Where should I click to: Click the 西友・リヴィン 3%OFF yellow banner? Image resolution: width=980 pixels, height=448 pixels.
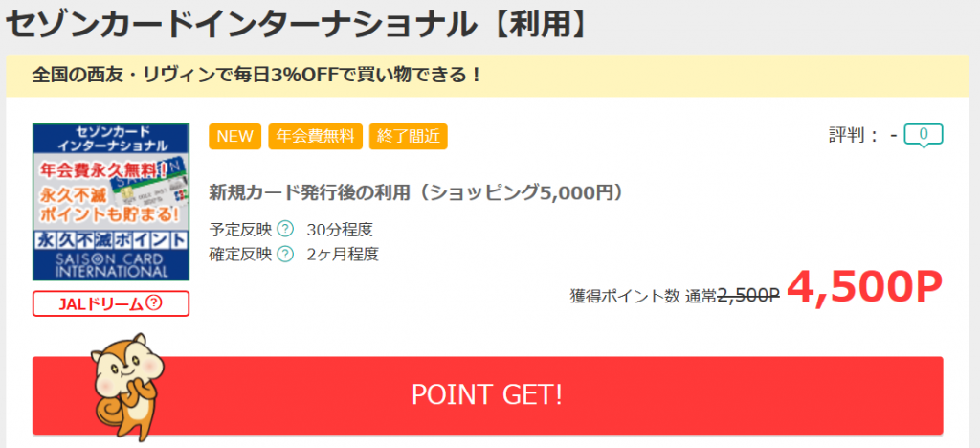point(487,76)
